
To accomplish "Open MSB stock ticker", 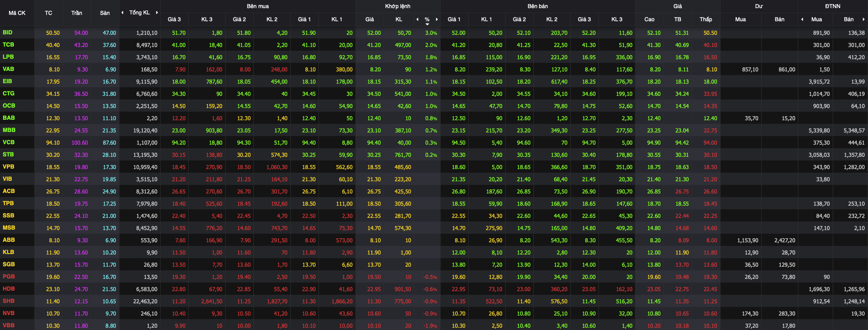I will click(x=9, y=228).
